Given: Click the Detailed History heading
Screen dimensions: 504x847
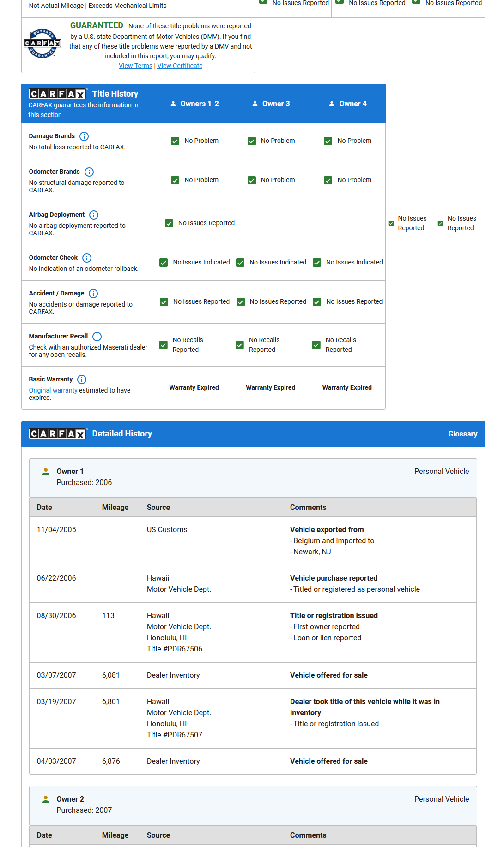Looking at the screenshot, I should 122,434.
